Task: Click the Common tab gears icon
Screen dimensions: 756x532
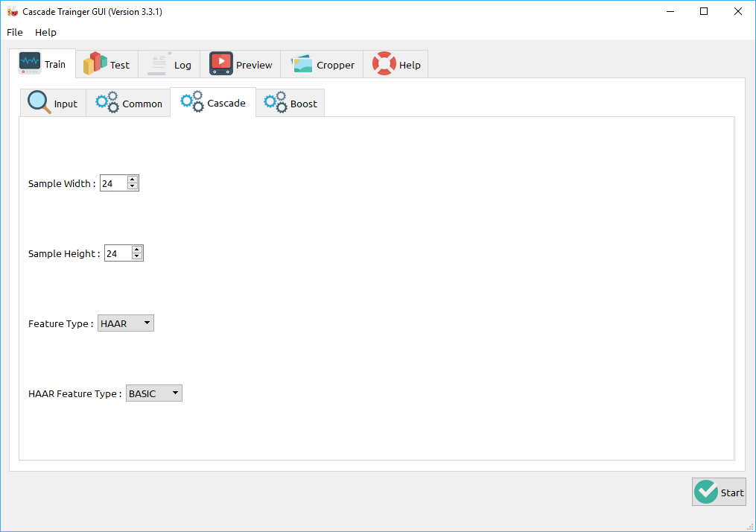Action: tap(107, 102)
